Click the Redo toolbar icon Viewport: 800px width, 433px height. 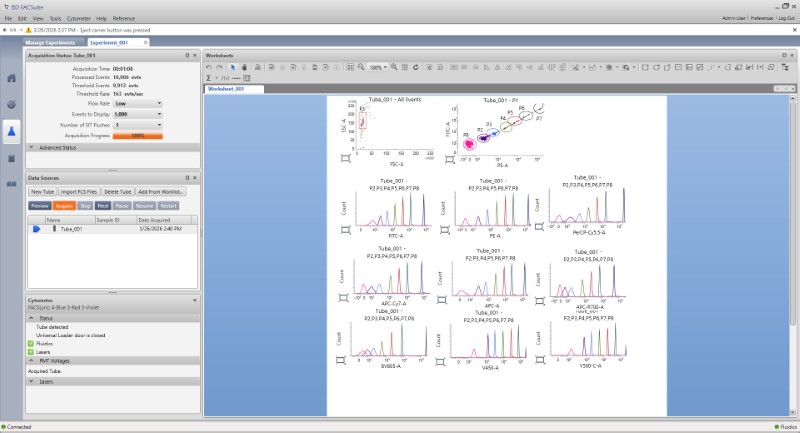(x=219, y=67)
